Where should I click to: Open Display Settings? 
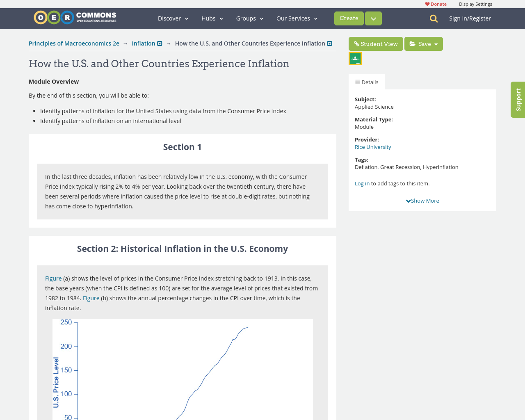click(475, 4)
